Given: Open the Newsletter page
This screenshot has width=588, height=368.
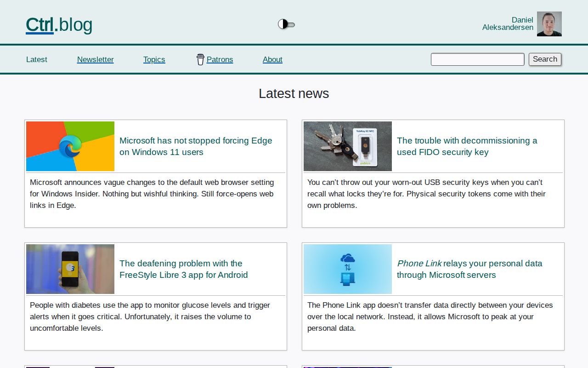Looking at the screenshot, I should coord(95,59).
